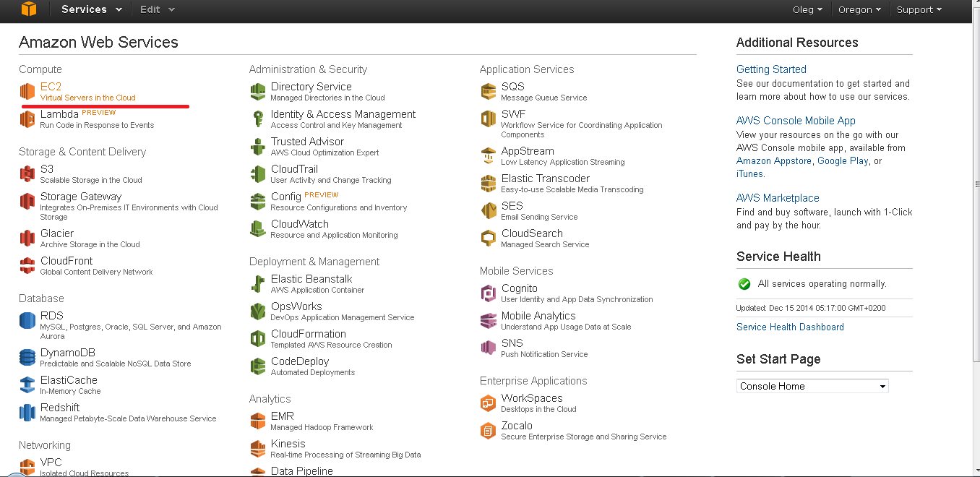
Task: Open the Support dropdown menu
Action: (x=919, y=9)
